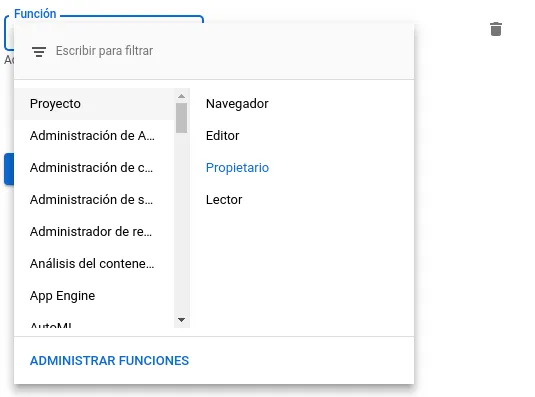
Task: Click the category list scrollbar thumb
Action: (182, 118)
